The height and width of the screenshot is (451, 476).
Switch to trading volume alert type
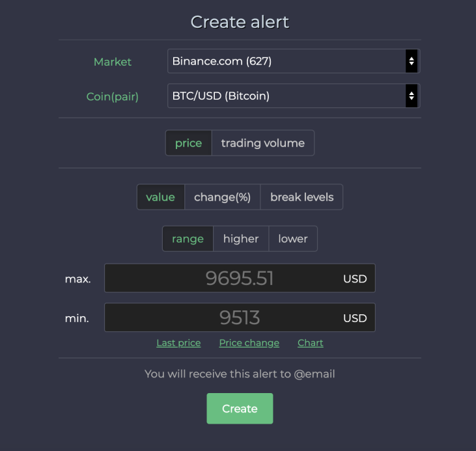click(262, 143)
